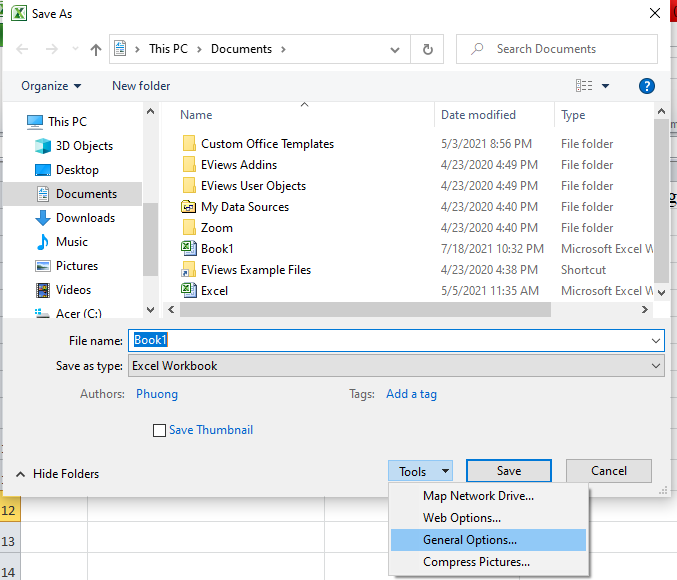
Task: Choose Web Options from Tools menu
Action: pyautogui.click(x=488, y=518)
